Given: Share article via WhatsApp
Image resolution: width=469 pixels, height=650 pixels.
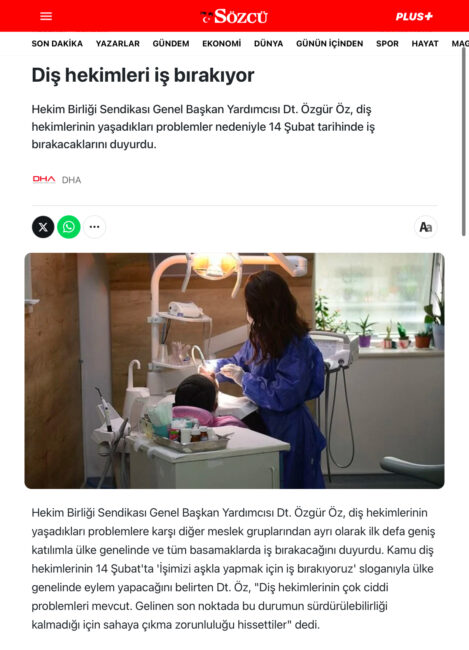Looking at the screenshot, I should click(69, 227).
